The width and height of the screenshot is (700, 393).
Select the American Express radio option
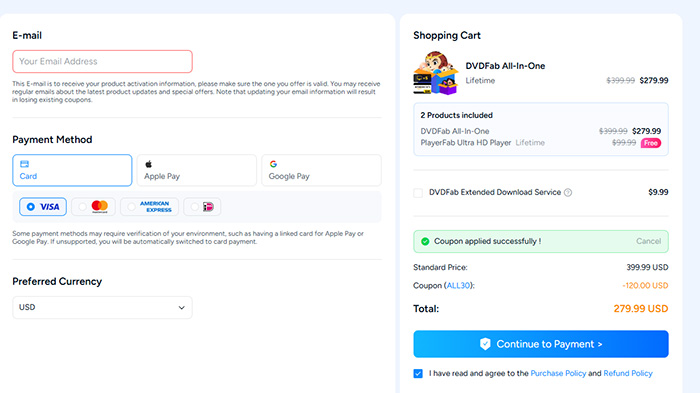tap(150, 207)
